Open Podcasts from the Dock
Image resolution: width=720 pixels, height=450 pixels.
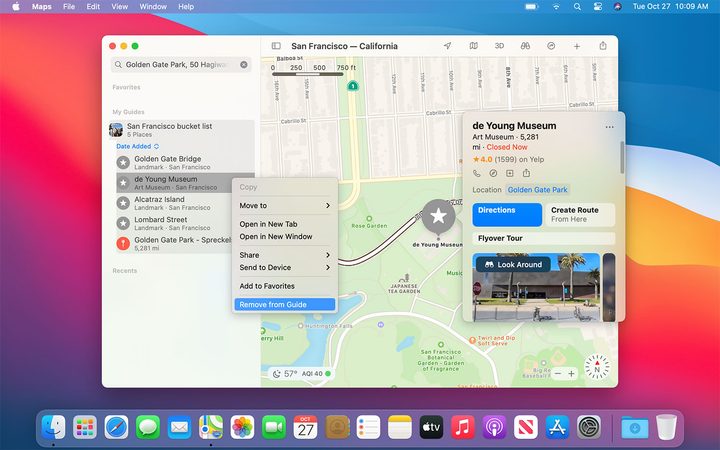[x=494, y=428]
